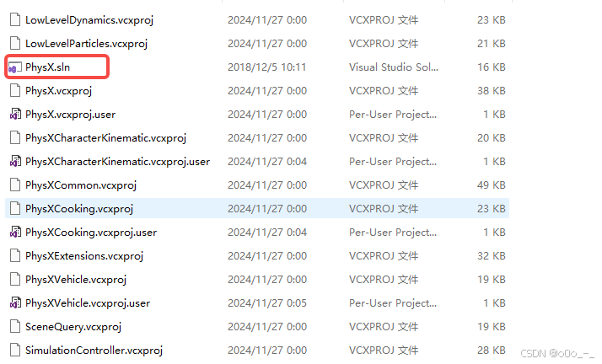Select the PhysX.vcxproj file name
The image size is (602, 364).
59,91
